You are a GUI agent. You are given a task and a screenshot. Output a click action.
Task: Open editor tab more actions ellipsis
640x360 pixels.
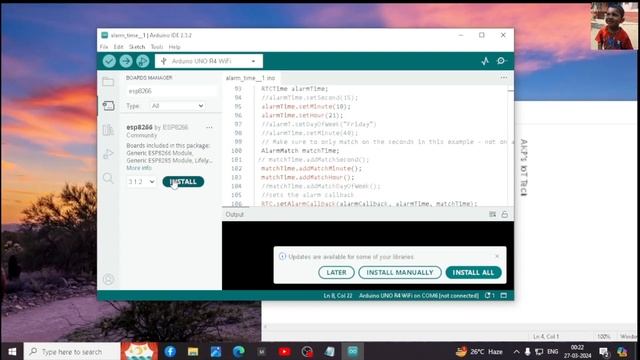tap(504, 78)
